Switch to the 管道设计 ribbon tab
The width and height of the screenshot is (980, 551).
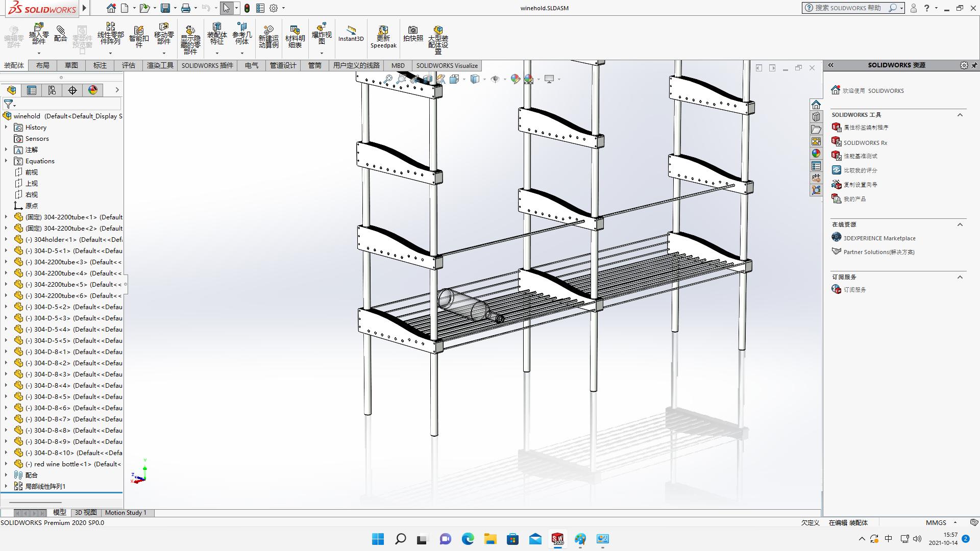point(283,65)
